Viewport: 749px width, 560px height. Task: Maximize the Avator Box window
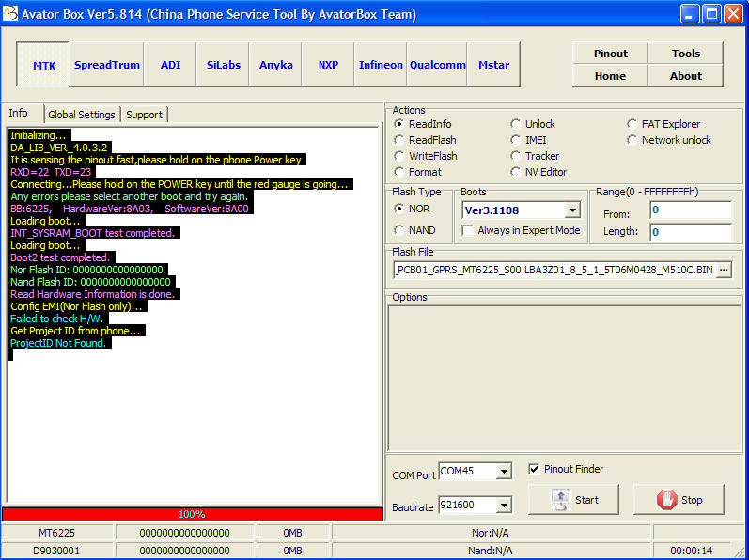click(x=710, y=14)
